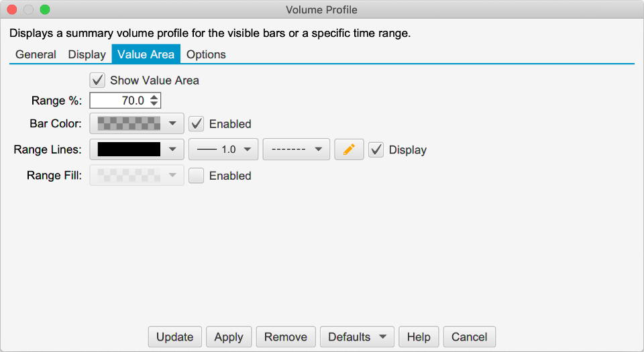Open the Bar Color dropdown
Viewport: 644px width, 352px height.
(137, 123)
